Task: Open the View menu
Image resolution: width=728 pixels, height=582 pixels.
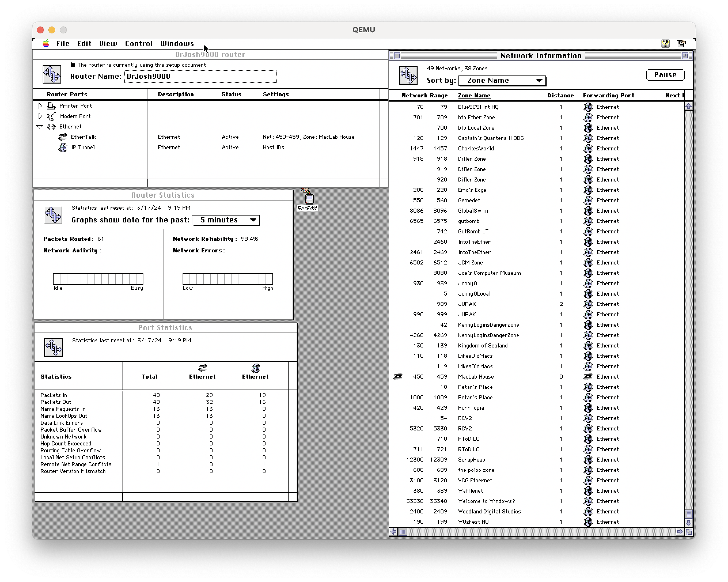Action: tap(108, 44)
